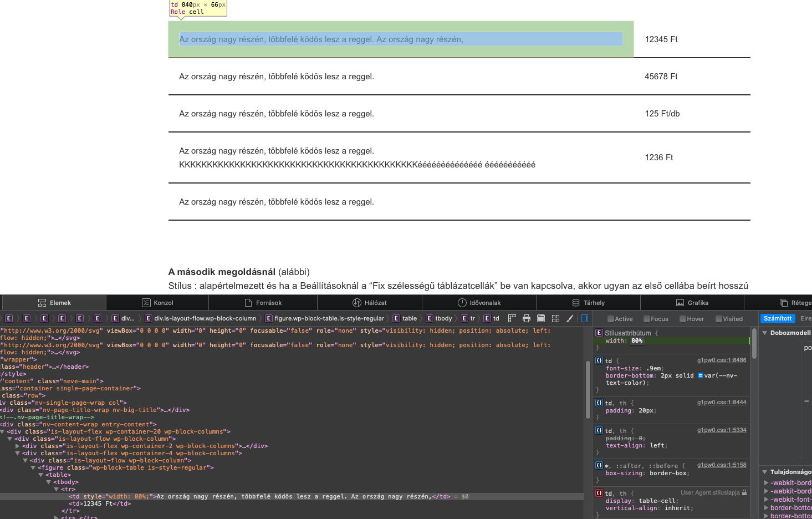Click E icon of div.is-layout-flow breadcrumb
Screen dimensions: 812x519
(x=149, y=318)
